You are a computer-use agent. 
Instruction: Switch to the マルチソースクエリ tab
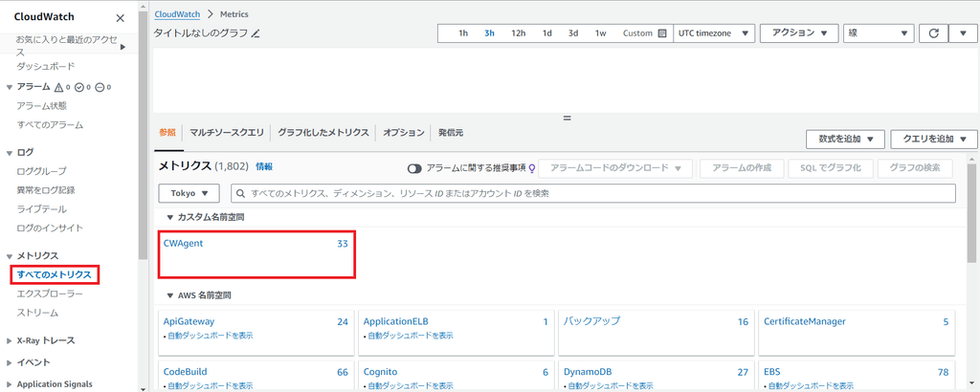[x=226, y=132]
